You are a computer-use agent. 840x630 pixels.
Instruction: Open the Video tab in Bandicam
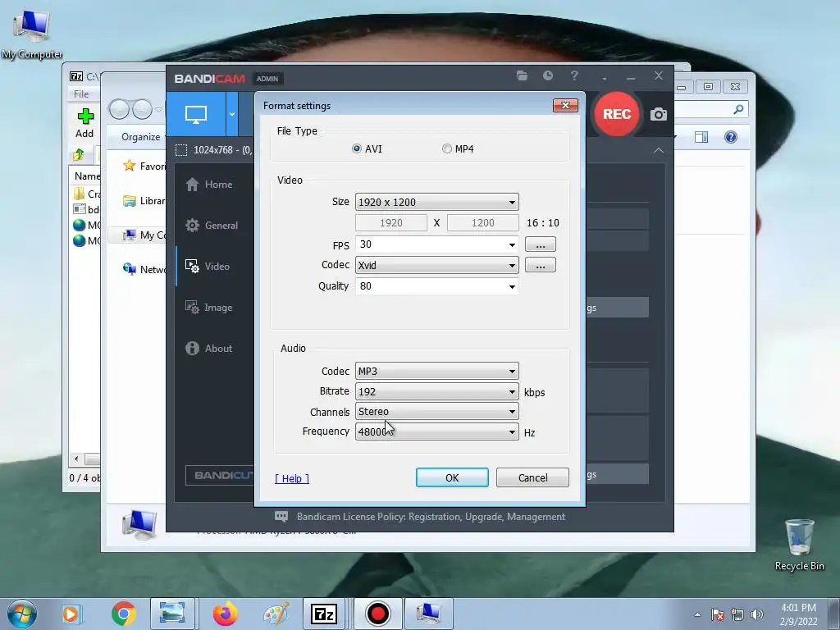pos(208,267)
